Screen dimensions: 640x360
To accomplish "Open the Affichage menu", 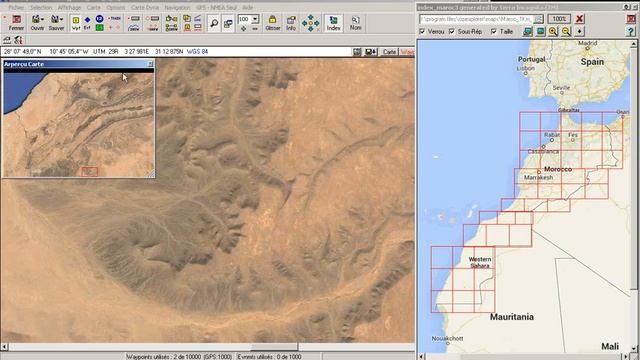I will (x=69, y=7).
